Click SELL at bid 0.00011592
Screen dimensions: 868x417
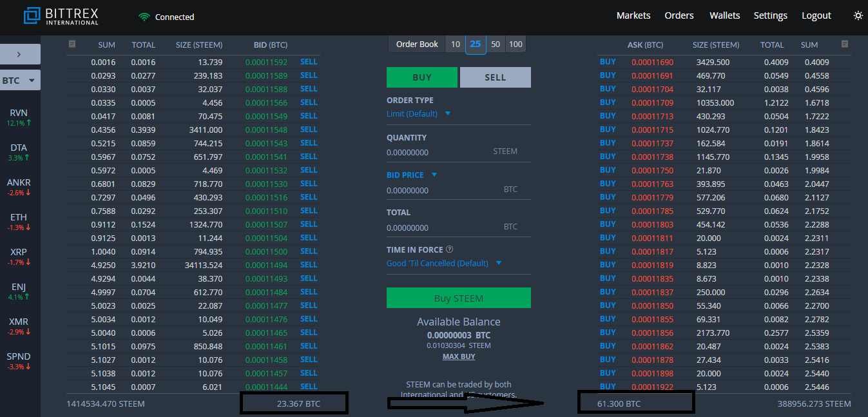click(x=309, y=62)
